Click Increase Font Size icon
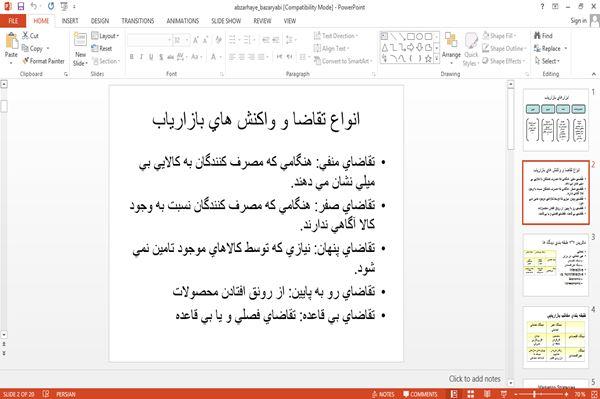The image size is (600, 399). pos(196,40)
